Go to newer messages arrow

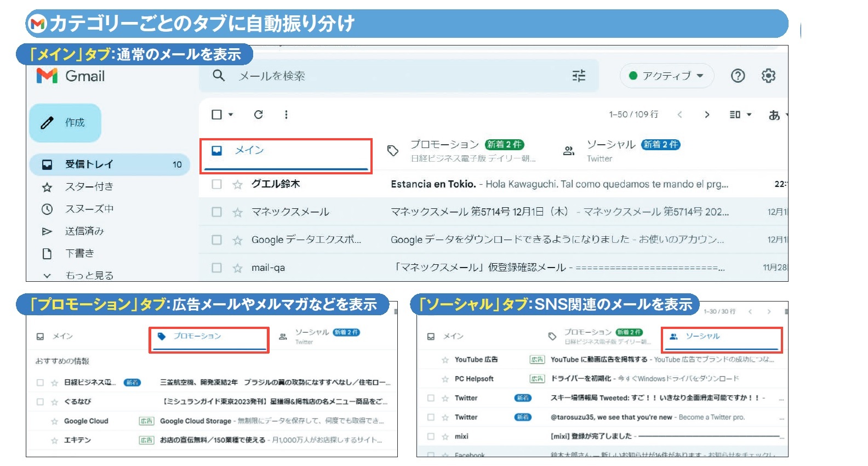tap(679, 115)
